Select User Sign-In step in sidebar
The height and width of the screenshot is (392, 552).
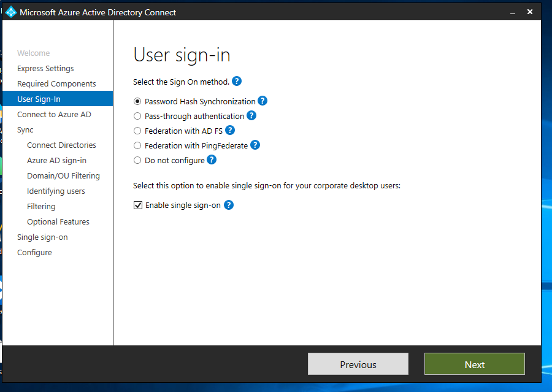point(58,99)
